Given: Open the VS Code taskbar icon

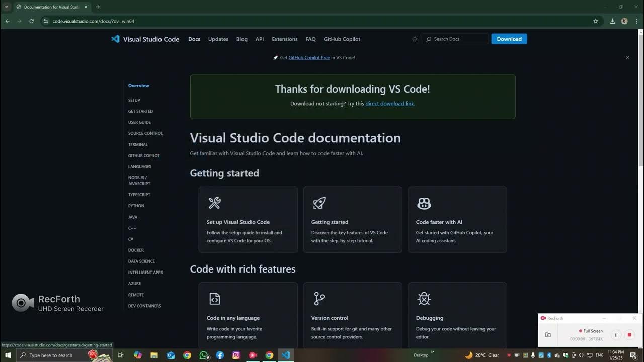Looking at the screenshot, I should point(286,355).
